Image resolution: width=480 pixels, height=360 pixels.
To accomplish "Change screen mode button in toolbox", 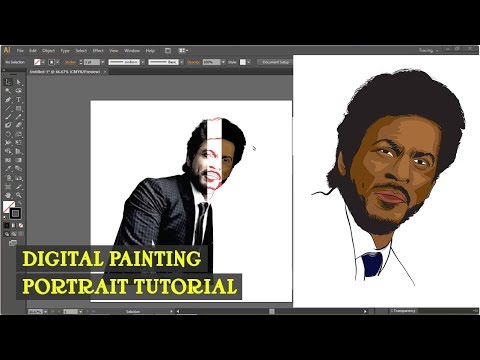I will (x=13, y=243).
